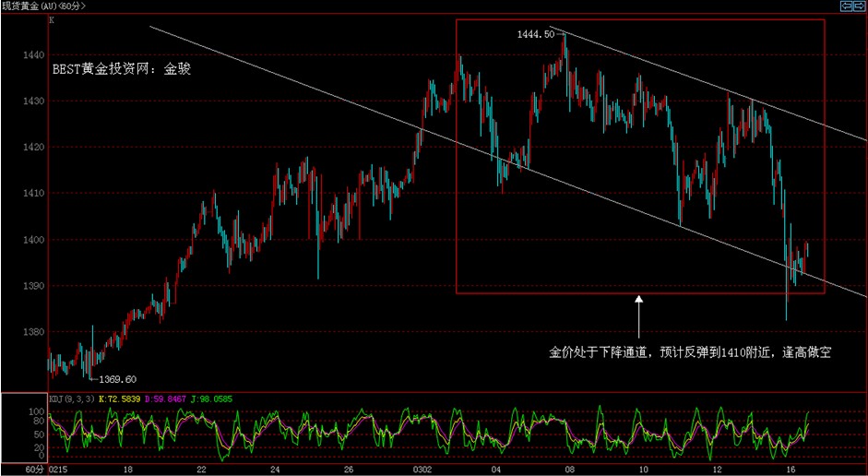Click the 22 date on time axis
Viewport: 868px width, 476px height.
click(201, 470)
